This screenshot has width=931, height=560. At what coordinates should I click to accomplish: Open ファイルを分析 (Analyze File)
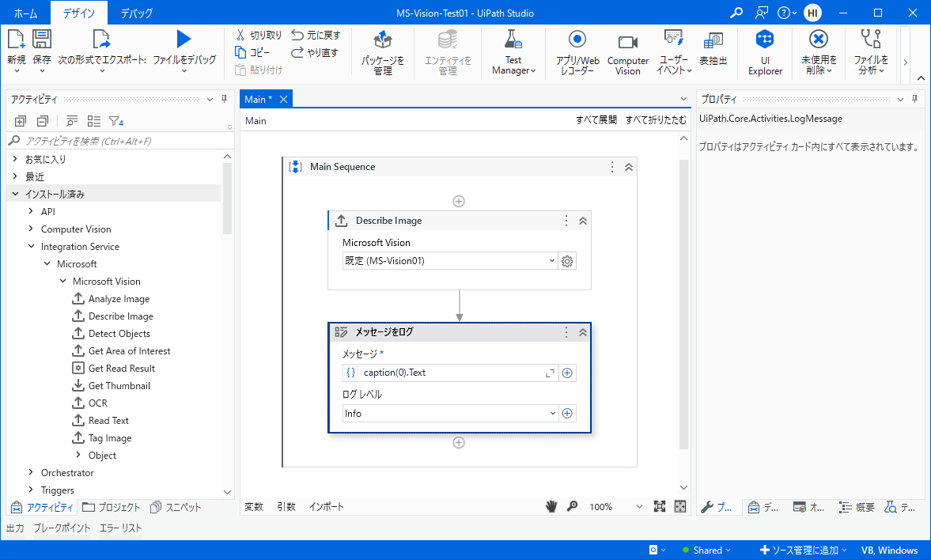pyautogui.click(x=871, y=52)
